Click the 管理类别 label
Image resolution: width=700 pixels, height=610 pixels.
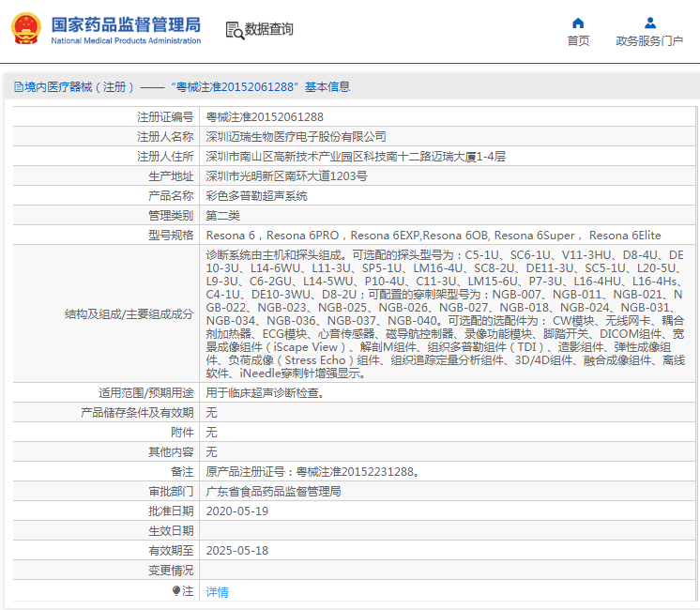pyautogui.click(x=171, y=215)
